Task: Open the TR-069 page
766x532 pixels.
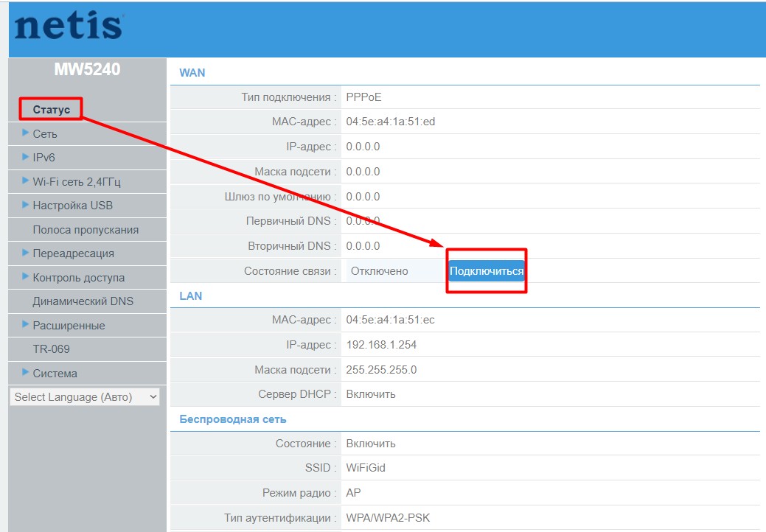Action: tap(52, 349)
